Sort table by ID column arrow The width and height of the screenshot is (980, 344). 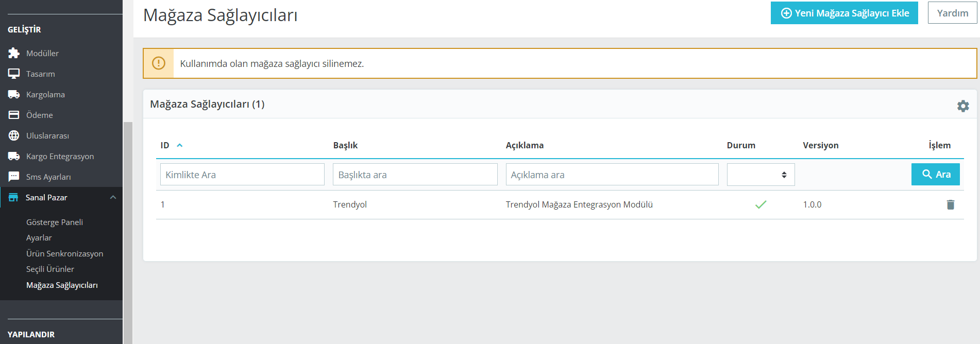(x=180, y=145)
